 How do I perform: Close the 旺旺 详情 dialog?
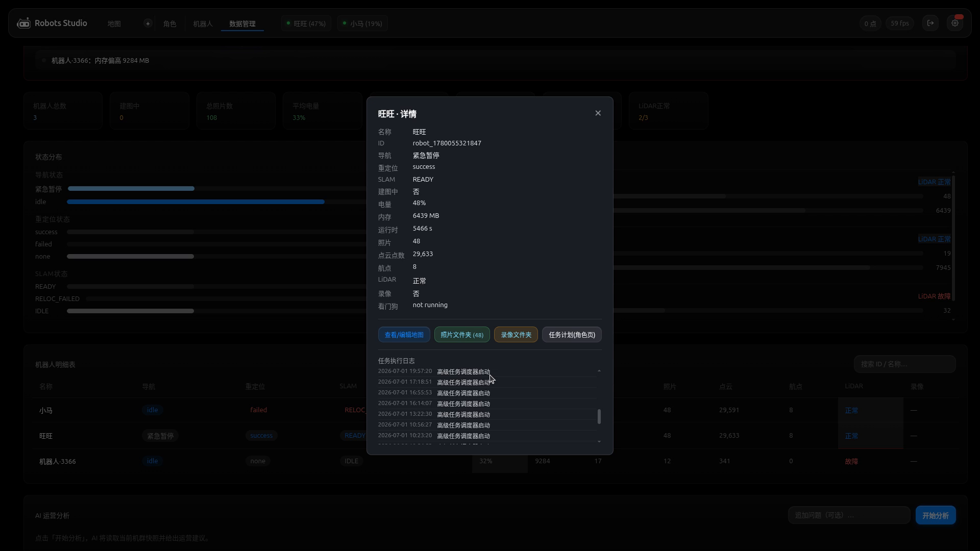pos(598,113)
